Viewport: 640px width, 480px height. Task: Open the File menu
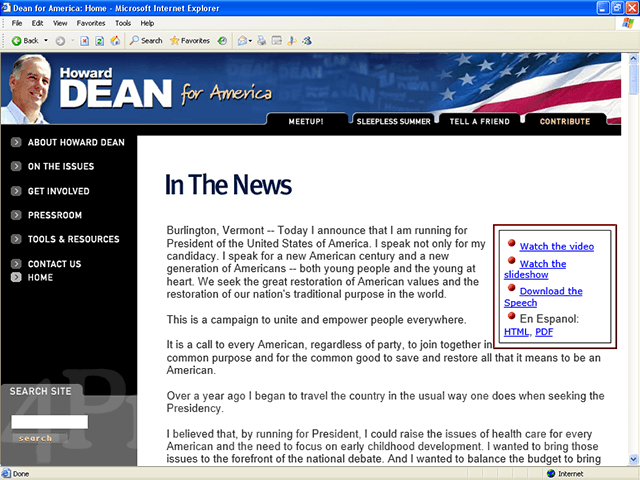point(17,23)
